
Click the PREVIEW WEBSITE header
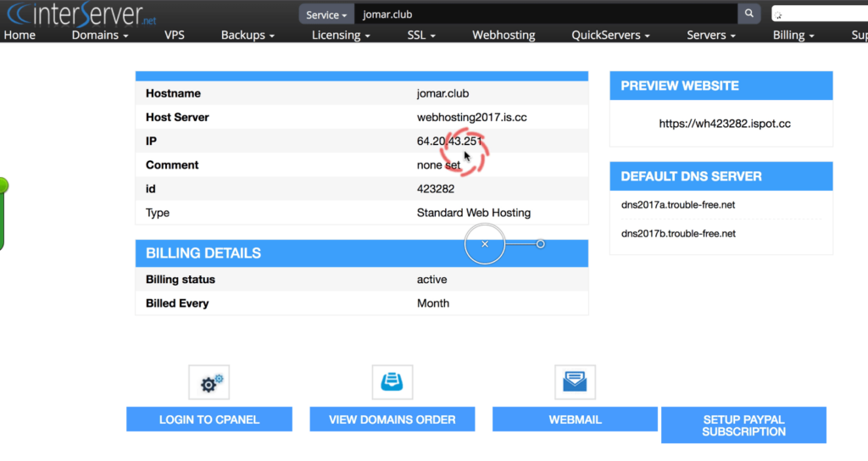click(721, 86)
